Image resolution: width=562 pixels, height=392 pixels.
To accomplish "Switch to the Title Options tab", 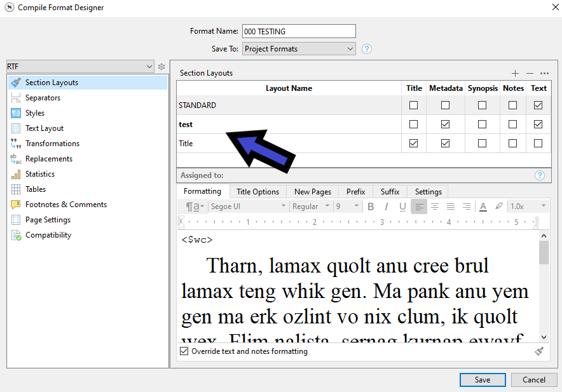I will (257, 192).
